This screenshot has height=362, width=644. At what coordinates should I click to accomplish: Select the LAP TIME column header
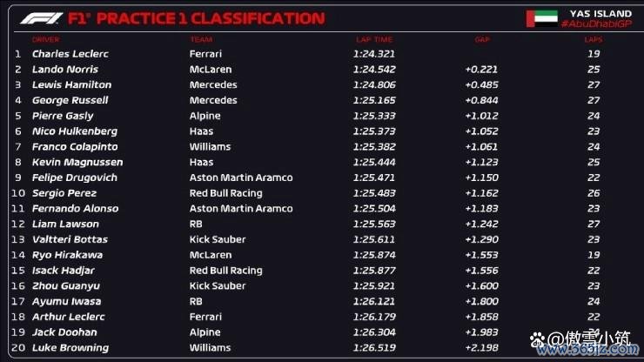(374, 40)
